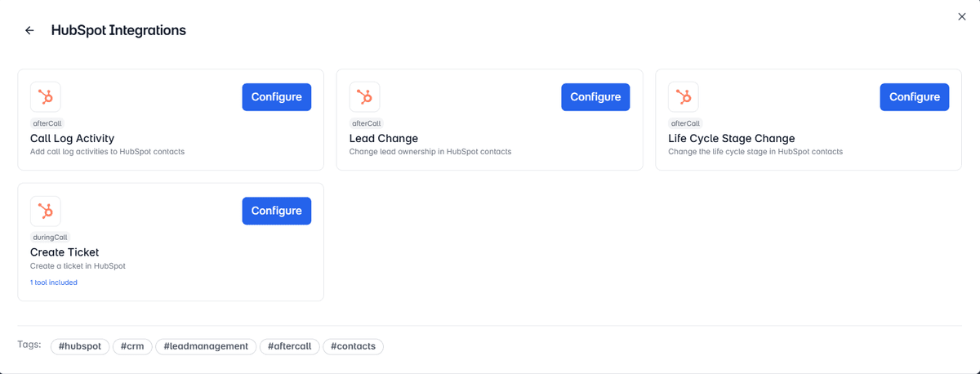Click afterCall badge on Lead Change card
Image resolution: width=980 pixels, height=374 pixels.
[x=367, y=123]
